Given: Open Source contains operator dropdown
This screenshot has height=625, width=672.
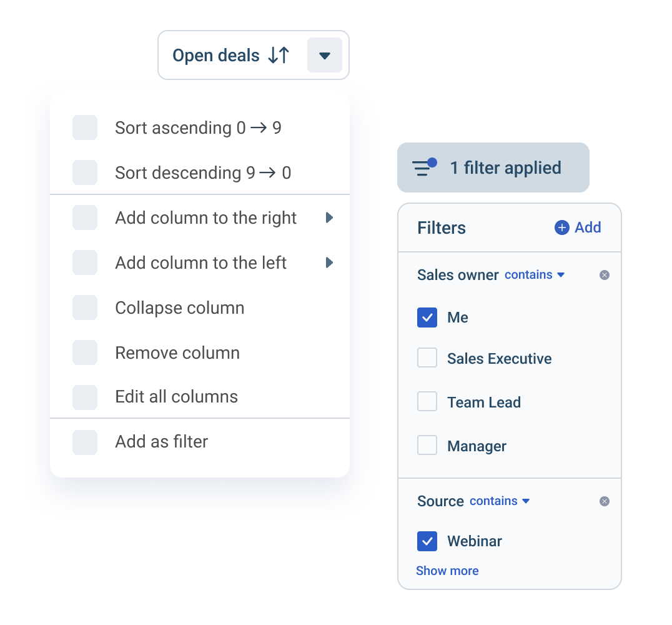Looking at the screenshot, I should tap(500, 501).
